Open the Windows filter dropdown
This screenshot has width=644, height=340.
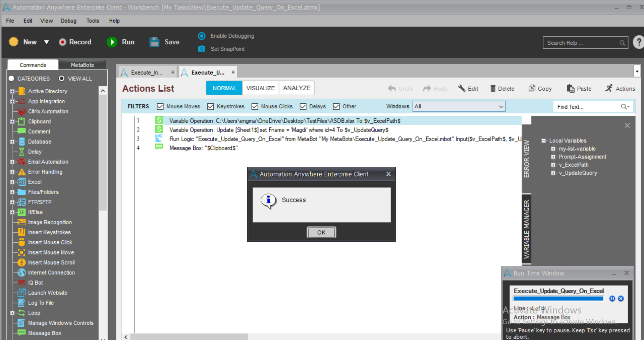459,106
